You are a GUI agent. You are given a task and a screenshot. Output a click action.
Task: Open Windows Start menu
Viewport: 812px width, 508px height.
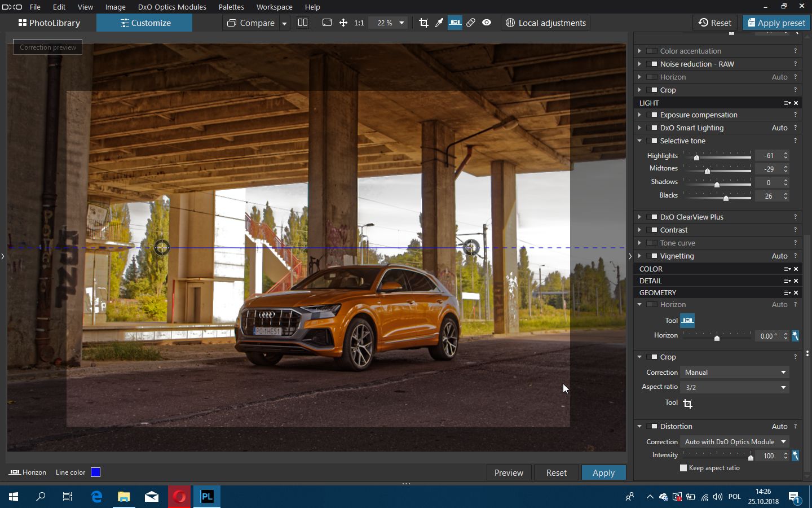tap(14, 497)
